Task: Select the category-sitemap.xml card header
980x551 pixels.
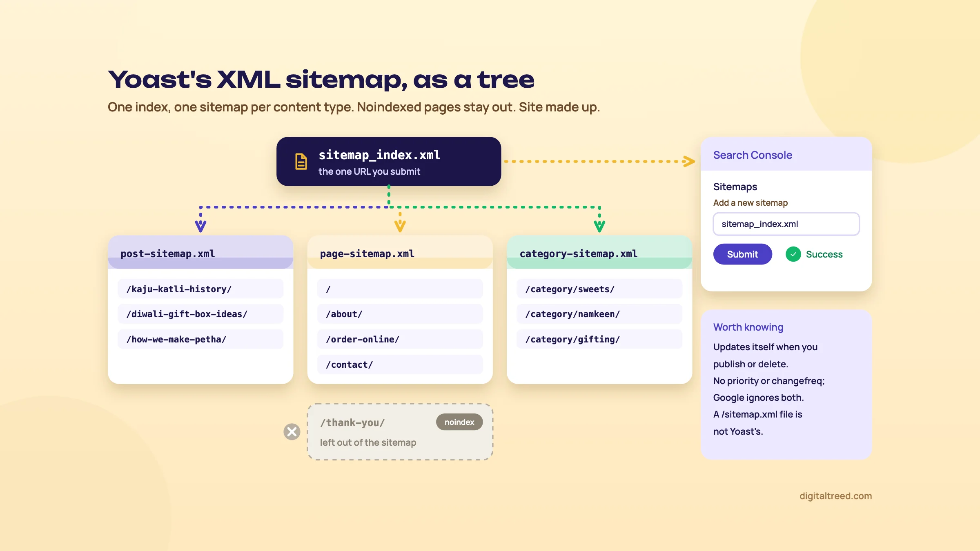Action: coord(599,252)
